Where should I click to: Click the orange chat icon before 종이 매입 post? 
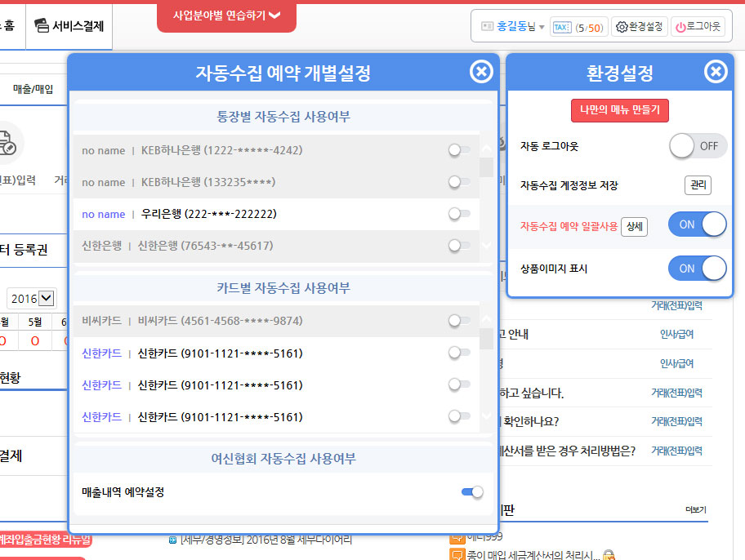(457, 554)
